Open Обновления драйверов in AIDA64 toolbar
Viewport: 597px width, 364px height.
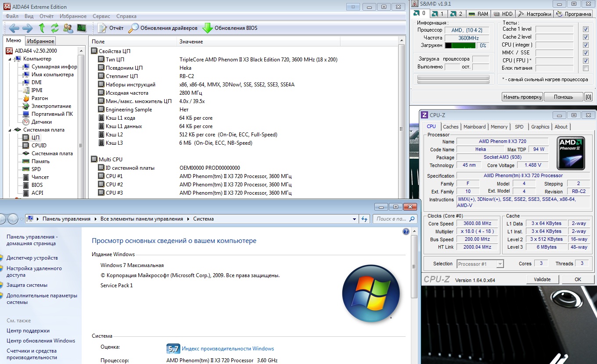click(x=163, y=28)
